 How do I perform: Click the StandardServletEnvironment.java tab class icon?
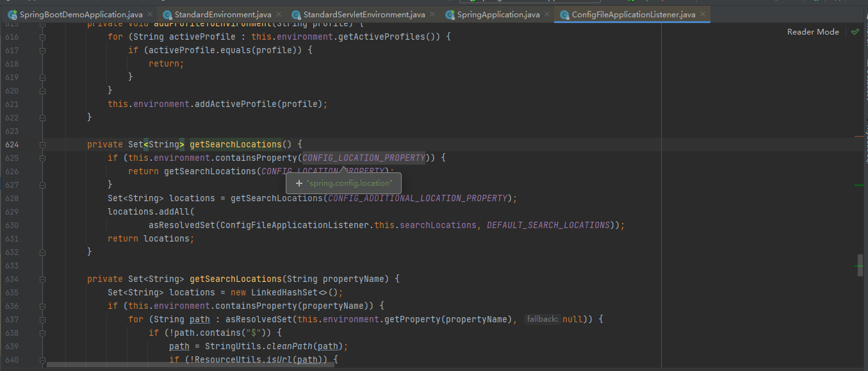click(x=296, y=14)
